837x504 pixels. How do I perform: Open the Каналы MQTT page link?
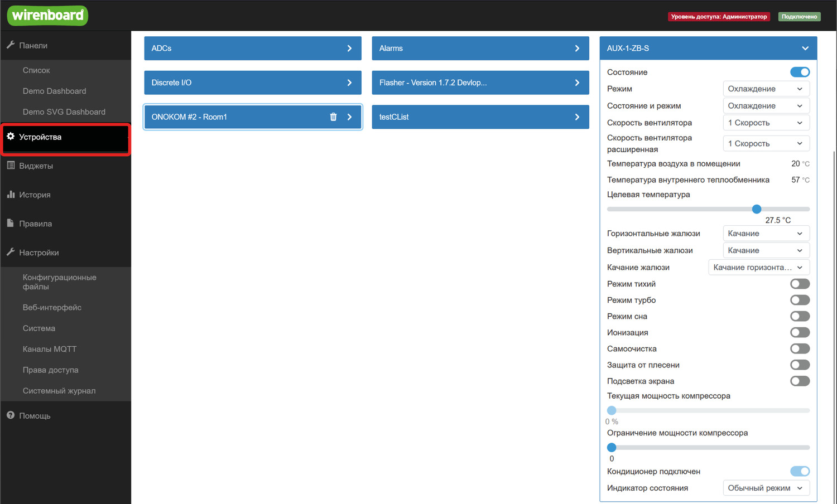[50, 349]
